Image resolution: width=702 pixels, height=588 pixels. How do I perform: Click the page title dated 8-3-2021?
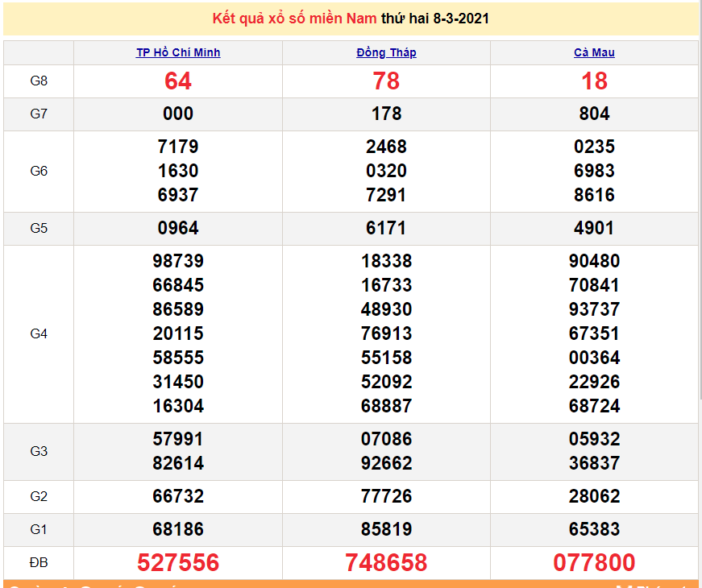[x=351, y=19]
